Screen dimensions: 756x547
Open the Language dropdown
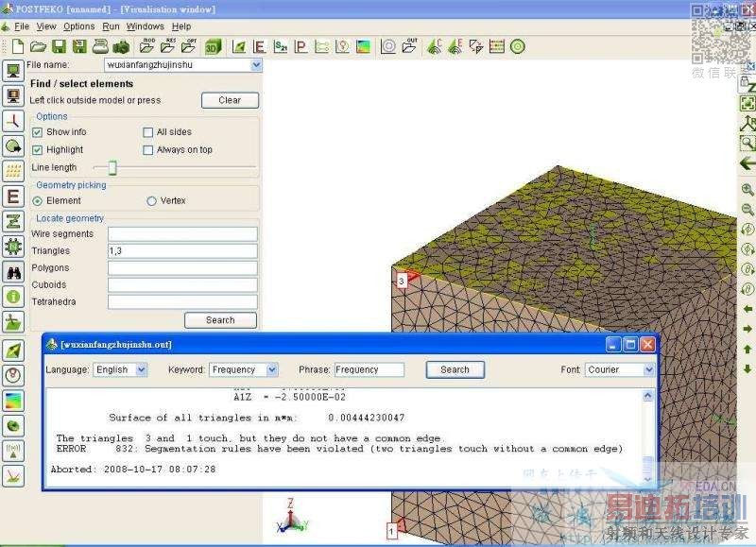point(141,369)
